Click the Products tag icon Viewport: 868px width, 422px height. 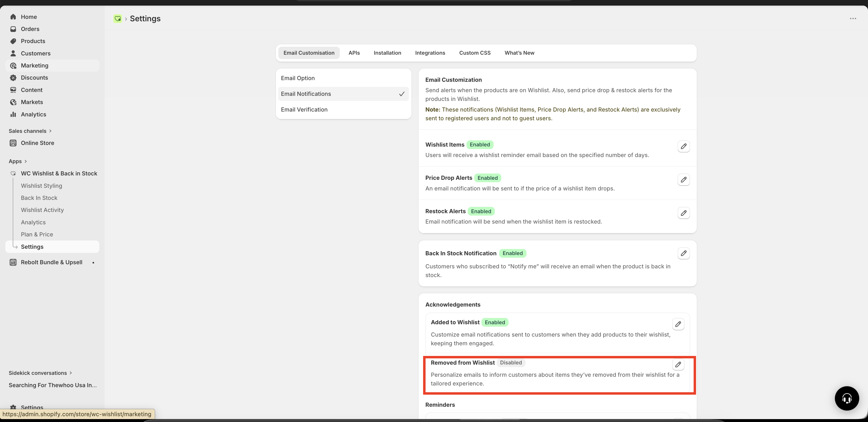(13, 41)
